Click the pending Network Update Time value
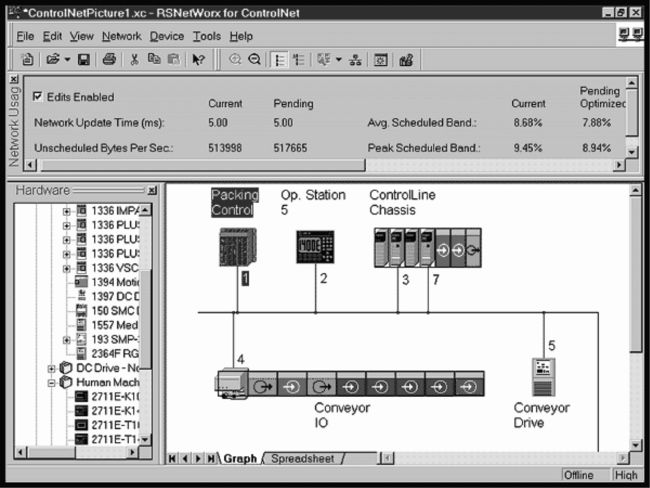Image resolution: width=650 pixels, height=488 pixels. [x=283, y=123]
